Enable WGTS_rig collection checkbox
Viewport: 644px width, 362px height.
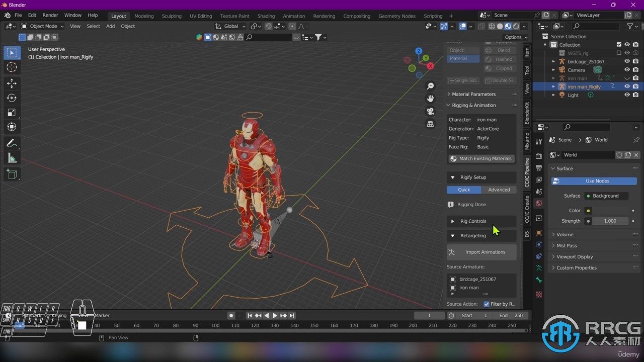[619, 53]
